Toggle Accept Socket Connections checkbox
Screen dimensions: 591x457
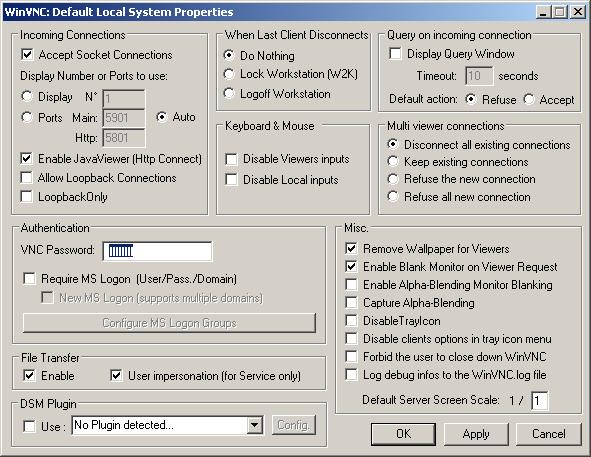tap(27, 55)
